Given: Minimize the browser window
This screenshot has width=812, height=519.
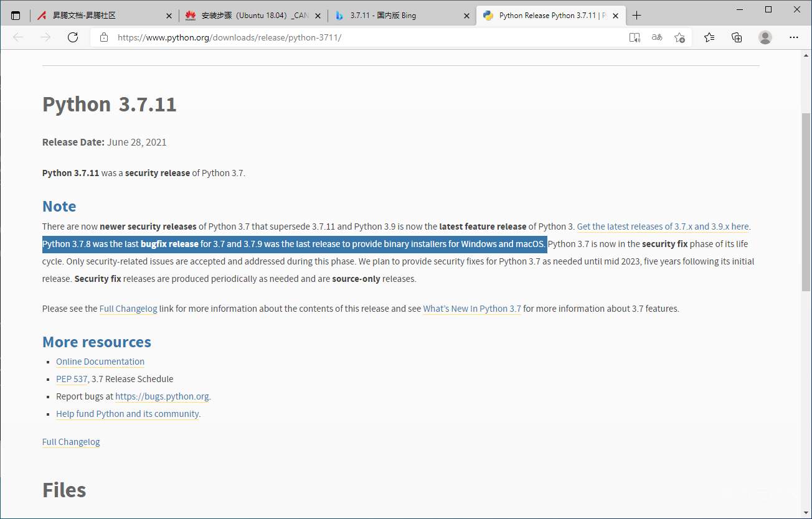Looking at the screenshot, I should 740,9.
